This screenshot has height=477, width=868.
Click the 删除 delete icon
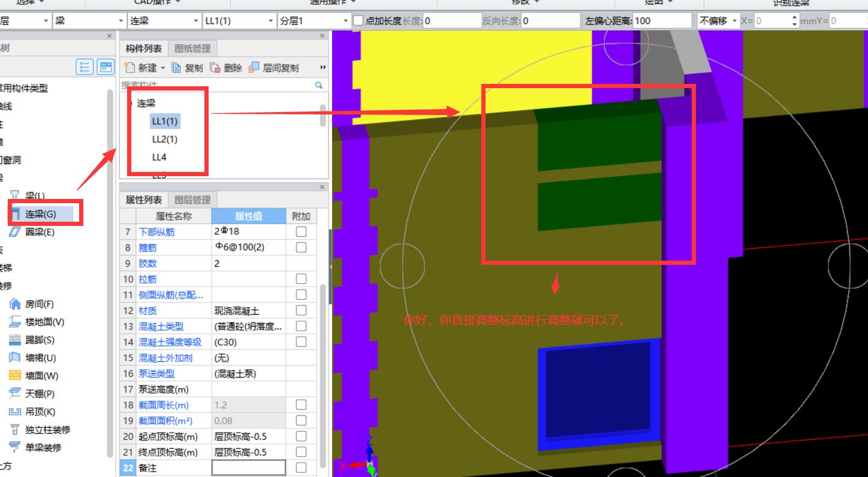click(x=215, y=68)
